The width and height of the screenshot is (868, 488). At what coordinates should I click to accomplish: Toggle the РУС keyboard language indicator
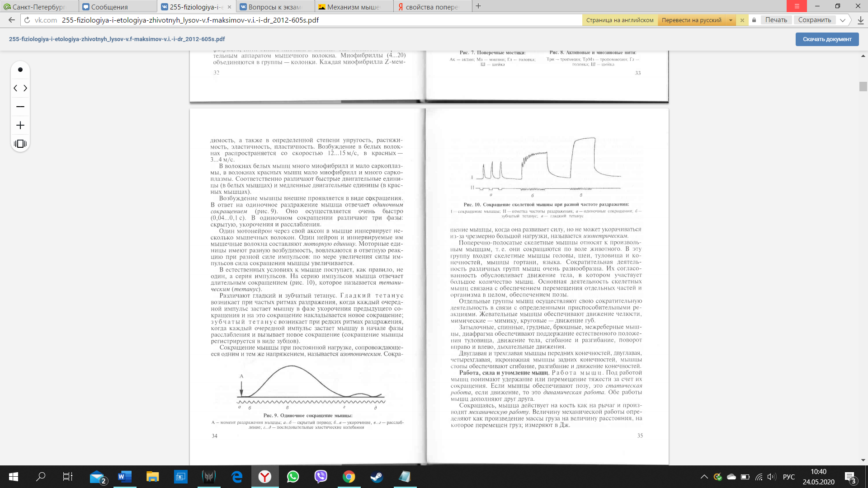(x=788, y=477)
